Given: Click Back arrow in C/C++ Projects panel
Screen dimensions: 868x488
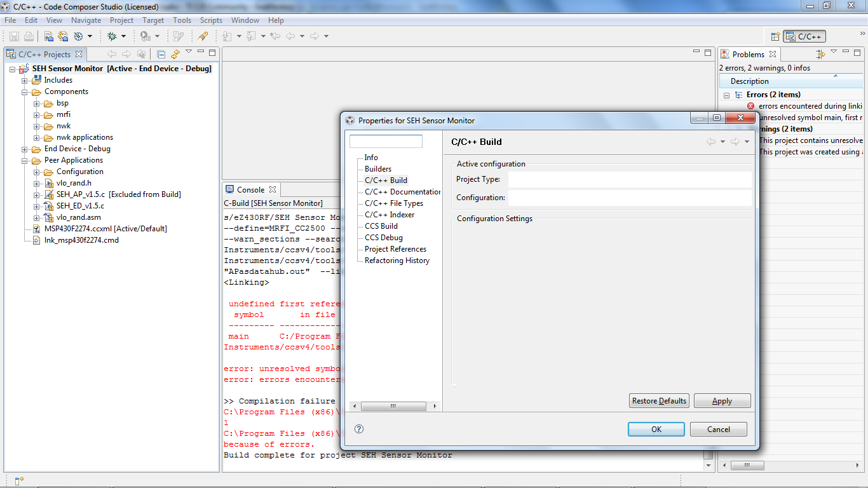Looking at the screenshot, I should point(112,54).
